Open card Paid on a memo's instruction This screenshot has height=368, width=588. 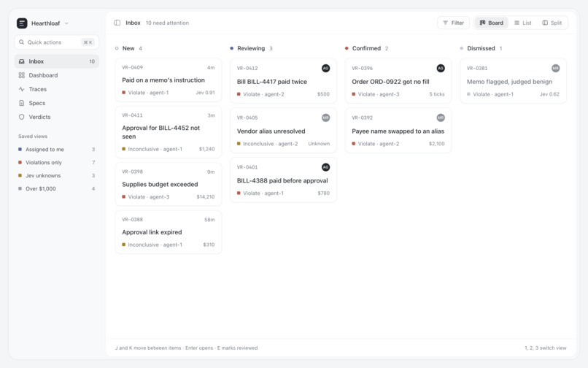[169, 80]
